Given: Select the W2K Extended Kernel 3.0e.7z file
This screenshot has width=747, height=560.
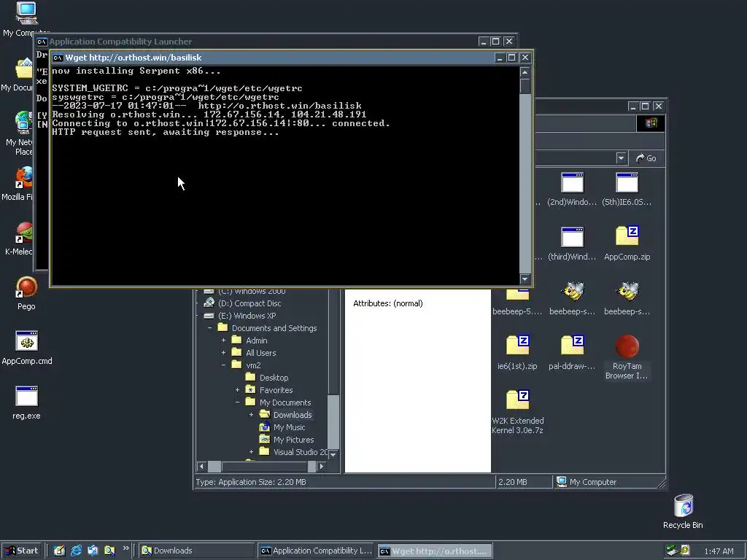Looking at the screenshot, I should pos(517,402).
